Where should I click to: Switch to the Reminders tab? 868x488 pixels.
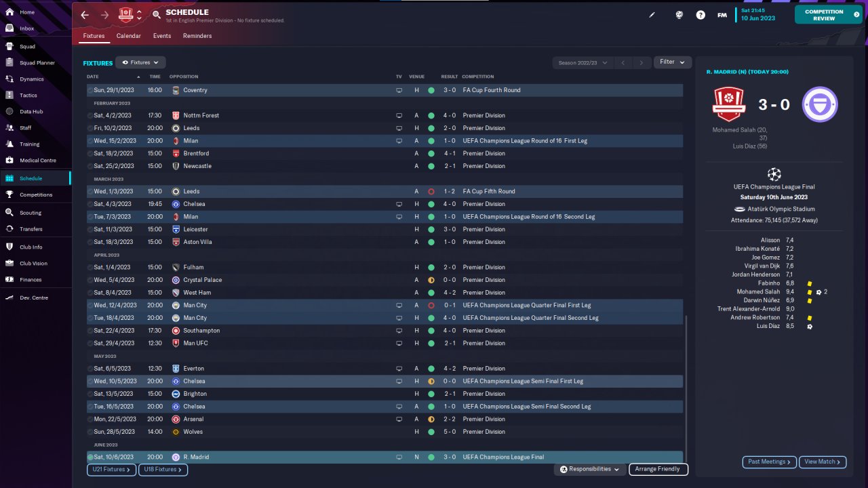coord(197,36)
